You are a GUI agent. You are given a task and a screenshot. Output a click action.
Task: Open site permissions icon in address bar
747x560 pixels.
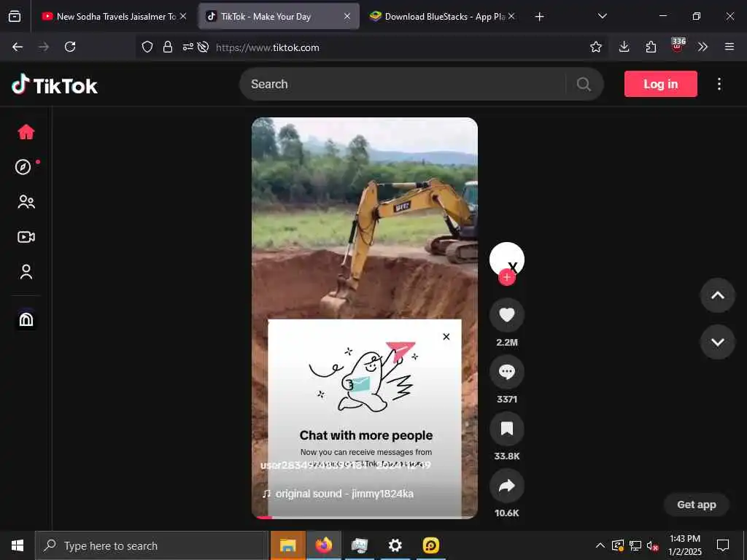[x=187, y=47]
